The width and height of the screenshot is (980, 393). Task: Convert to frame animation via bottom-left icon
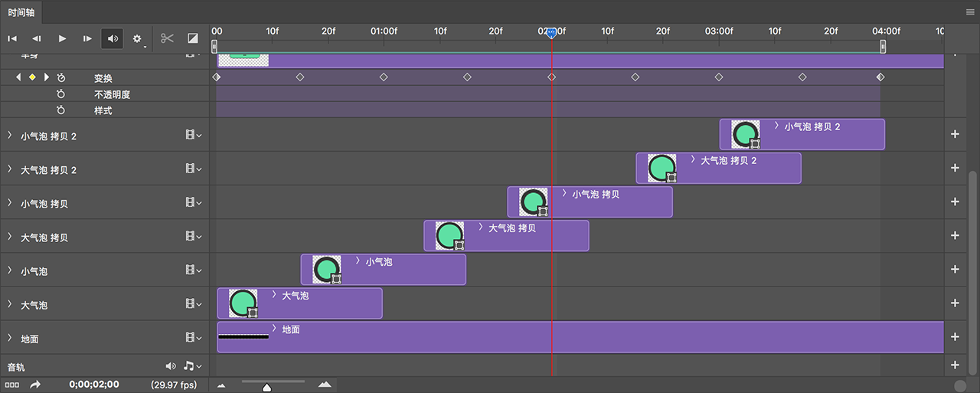[x=11, y=385]
